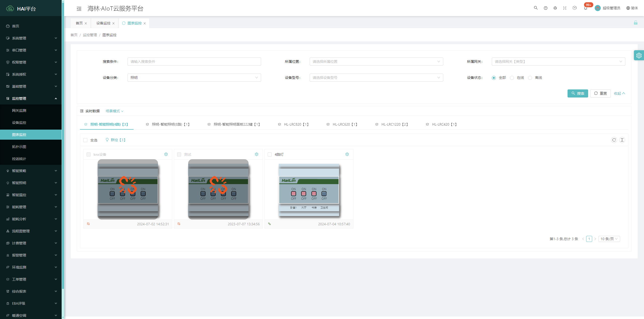Click the HAI平台 logo
Viewport: 644px width, 319px height.
click(x=21, y=9)
